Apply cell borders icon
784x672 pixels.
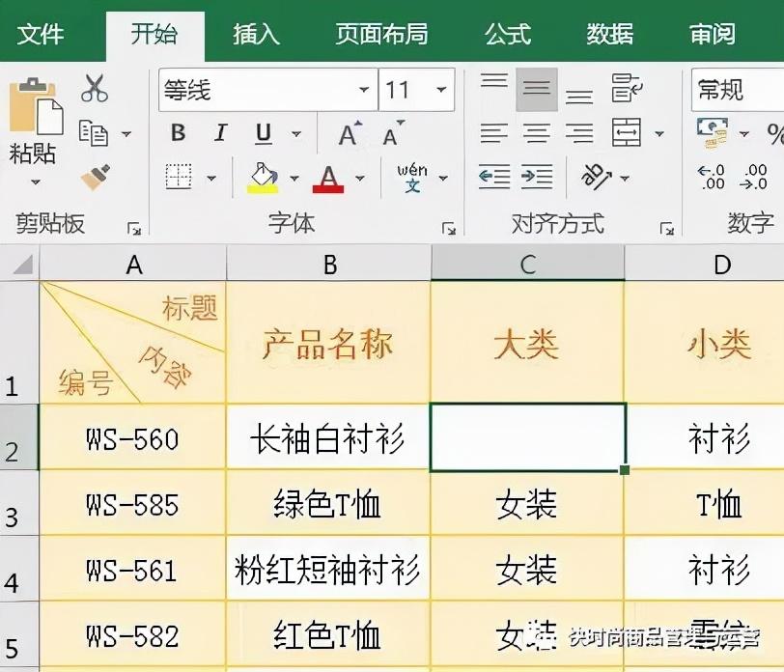[x=179, y=177]
